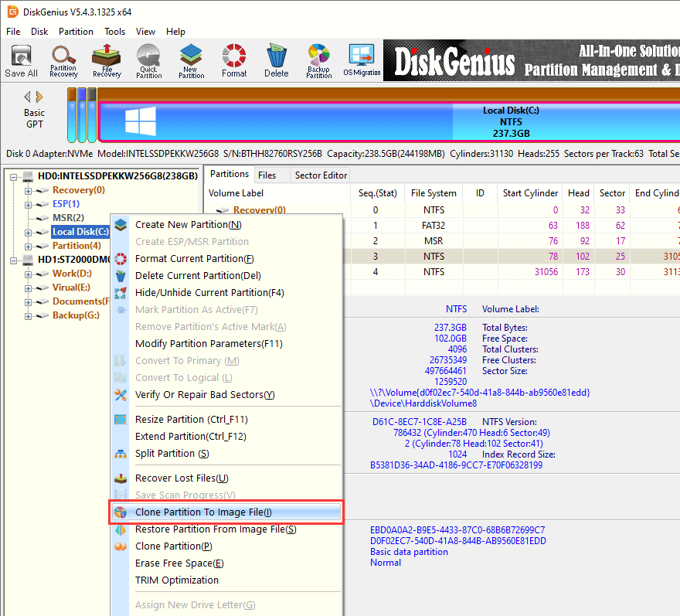Open the Backup Partition tool

318,61
